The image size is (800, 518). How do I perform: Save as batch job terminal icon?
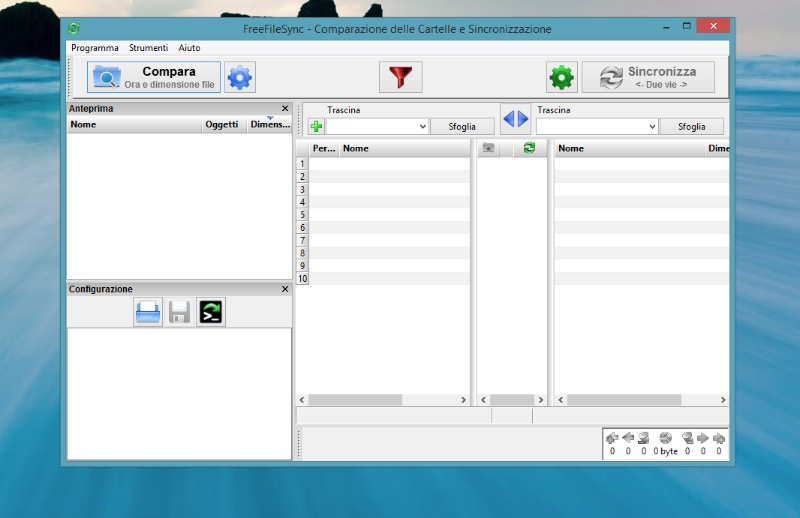(x=211, y=313)
